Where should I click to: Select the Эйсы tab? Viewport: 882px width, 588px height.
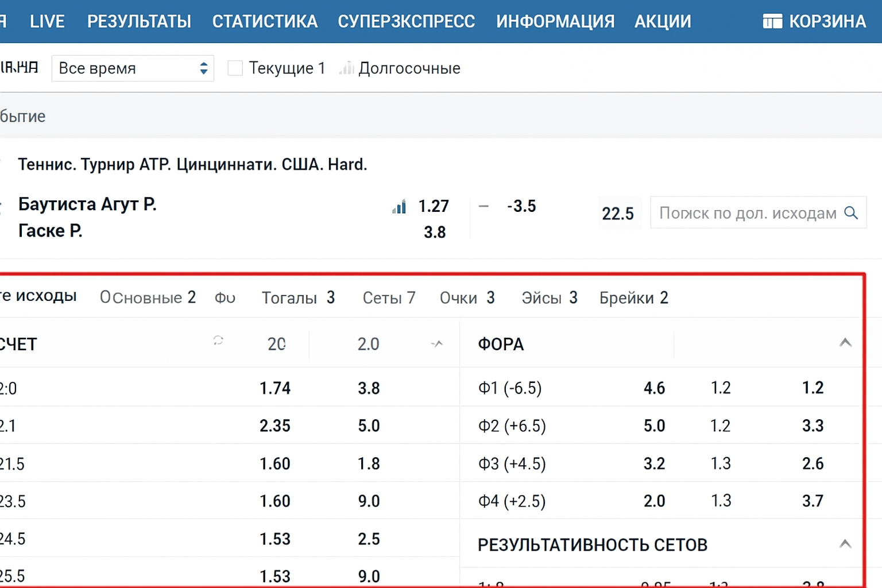tap(549, 298)
